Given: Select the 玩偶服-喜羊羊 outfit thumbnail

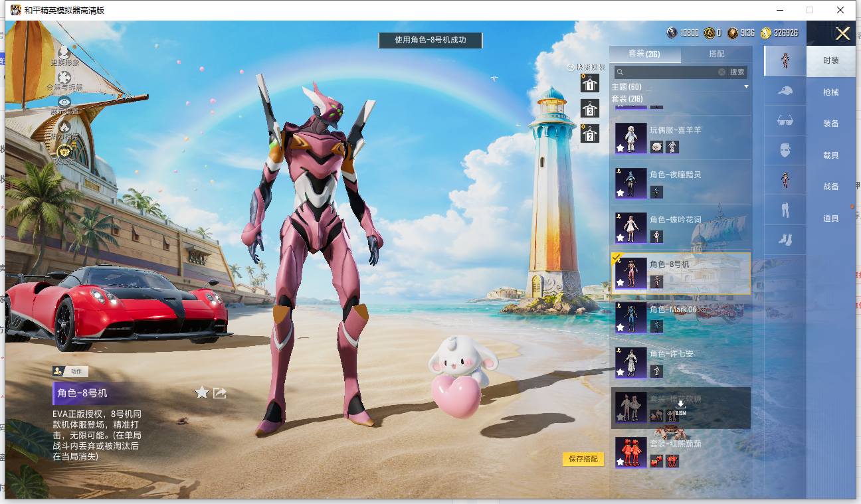Looking at the screenshot, I should pyautogui.click(x=630, y=138).
